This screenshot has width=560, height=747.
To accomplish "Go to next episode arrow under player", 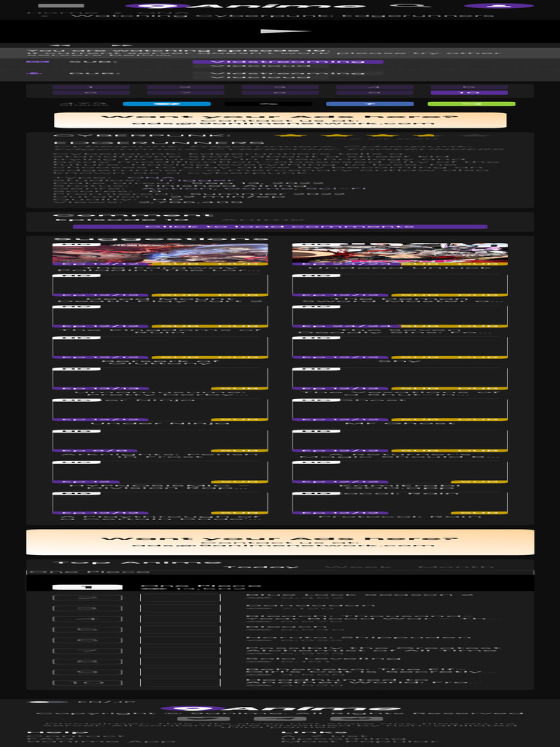I will 122,46.
